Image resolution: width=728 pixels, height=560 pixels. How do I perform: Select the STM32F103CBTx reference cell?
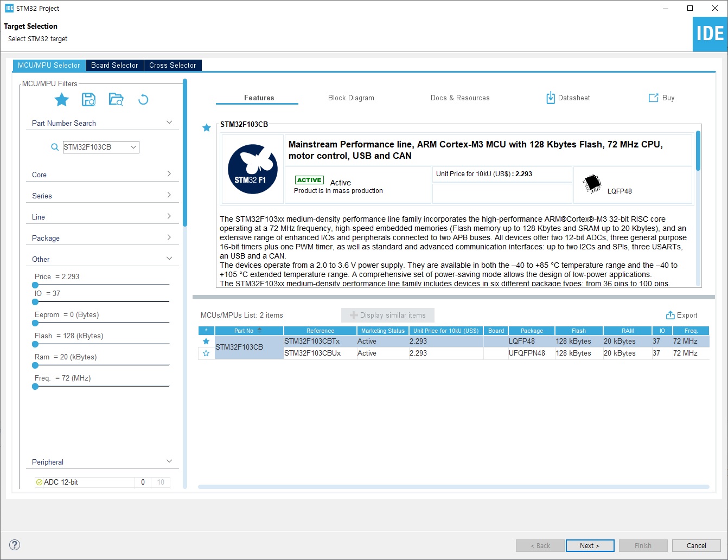(320, 342)
